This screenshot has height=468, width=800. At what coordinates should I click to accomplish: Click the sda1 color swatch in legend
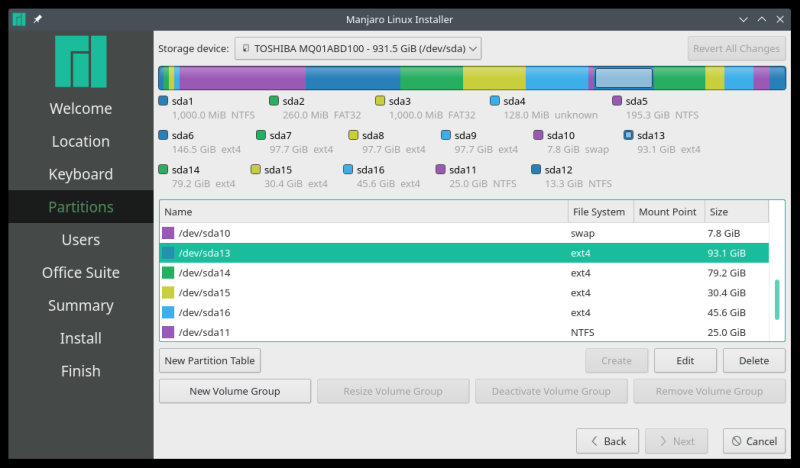(163, 101)
